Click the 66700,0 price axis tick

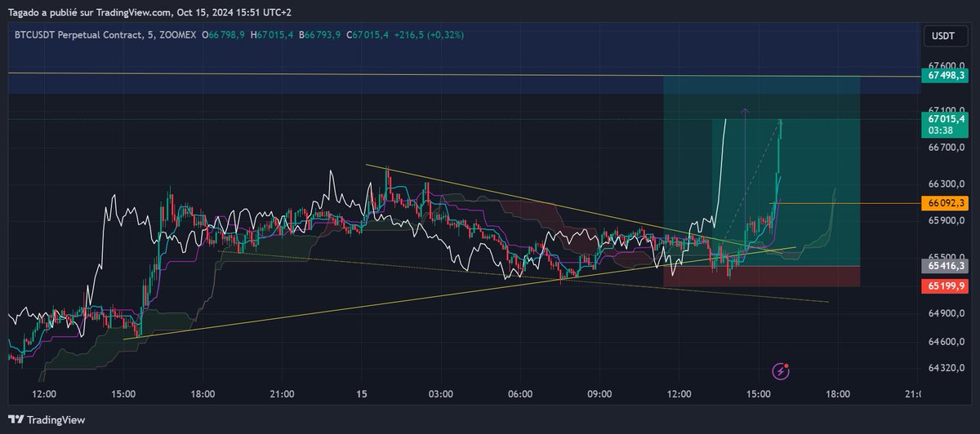pyautogui.click(x=946, y=148)
